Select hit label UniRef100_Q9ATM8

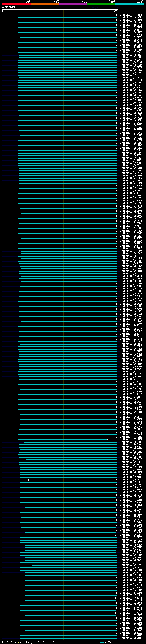pos(131,635)
